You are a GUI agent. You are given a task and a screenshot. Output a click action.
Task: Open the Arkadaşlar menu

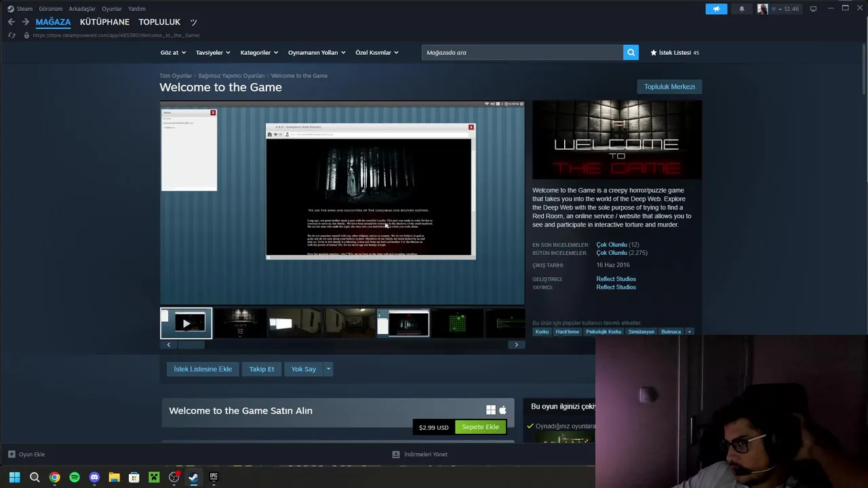click(x=82, y=9)
